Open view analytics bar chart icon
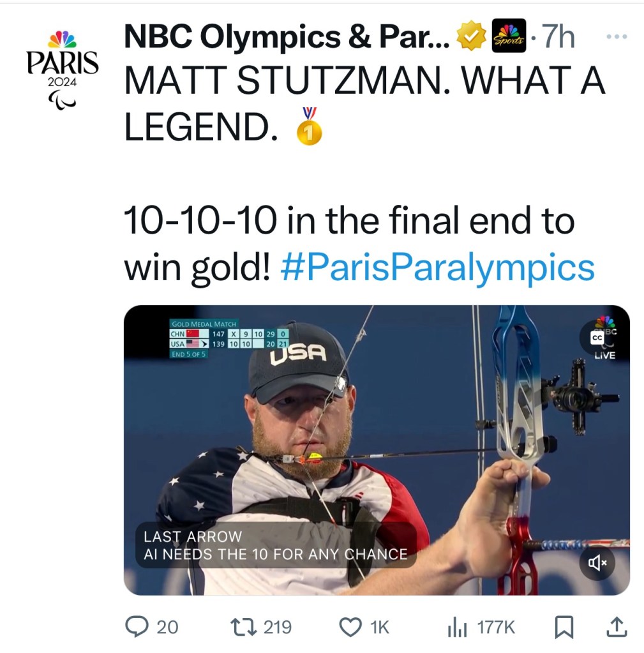 click(456, 627)
